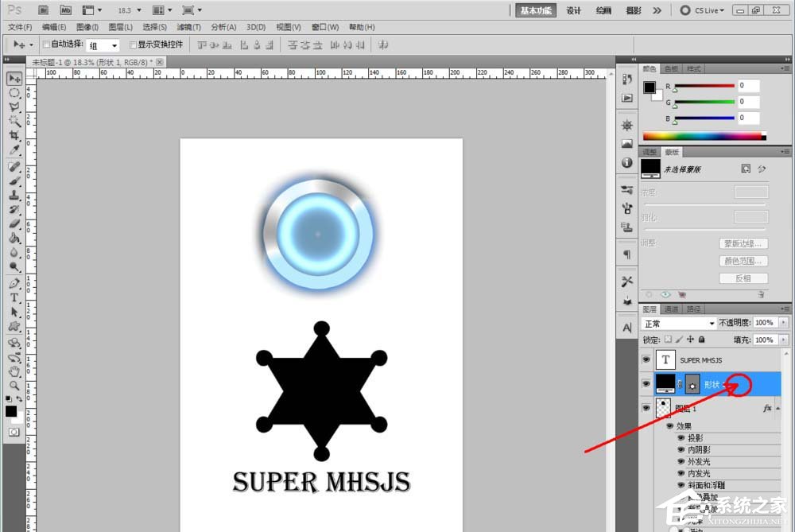Click the lock-all padlock icon in Layers
The image size is (795, 532).
[x=701, y=340]
